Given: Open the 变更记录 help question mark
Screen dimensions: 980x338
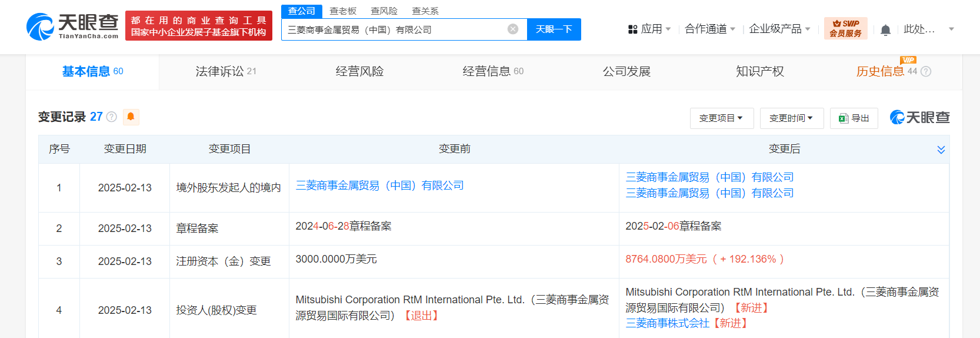Looking at the screenshot, I should [x=111, y=117].
